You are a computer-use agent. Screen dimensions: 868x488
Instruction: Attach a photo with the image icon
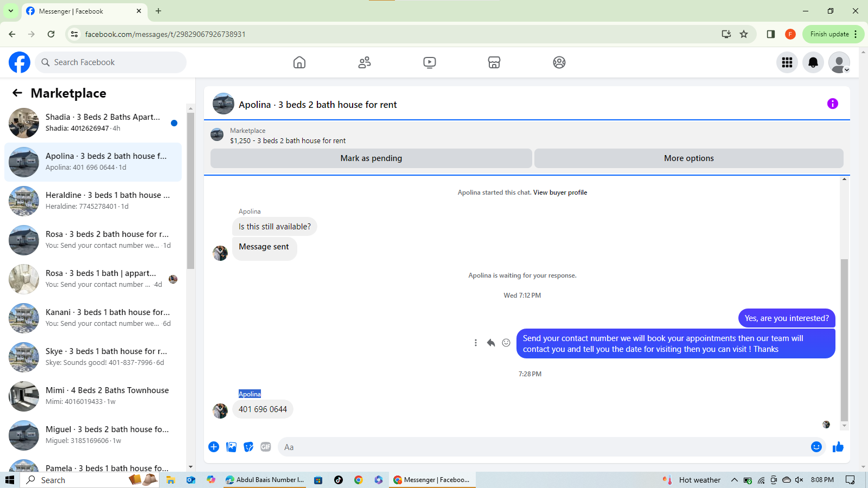tap(232, 447)
